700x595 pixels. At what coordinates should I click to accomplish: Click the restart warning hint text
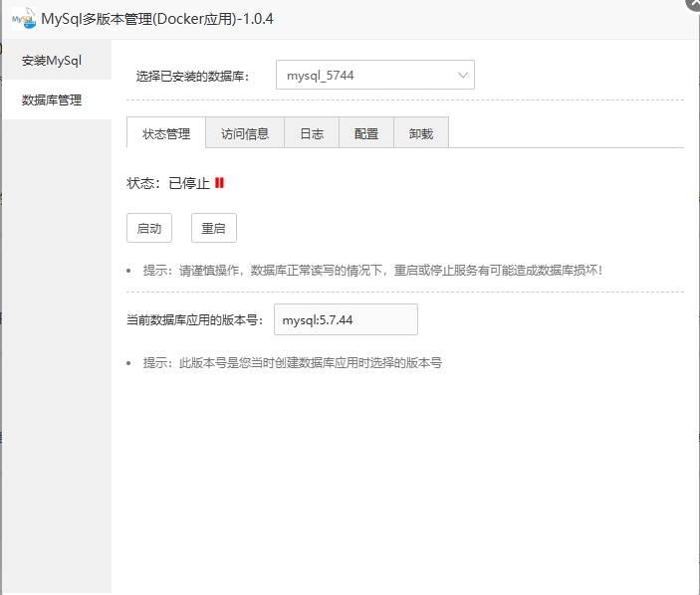[372, 271]
